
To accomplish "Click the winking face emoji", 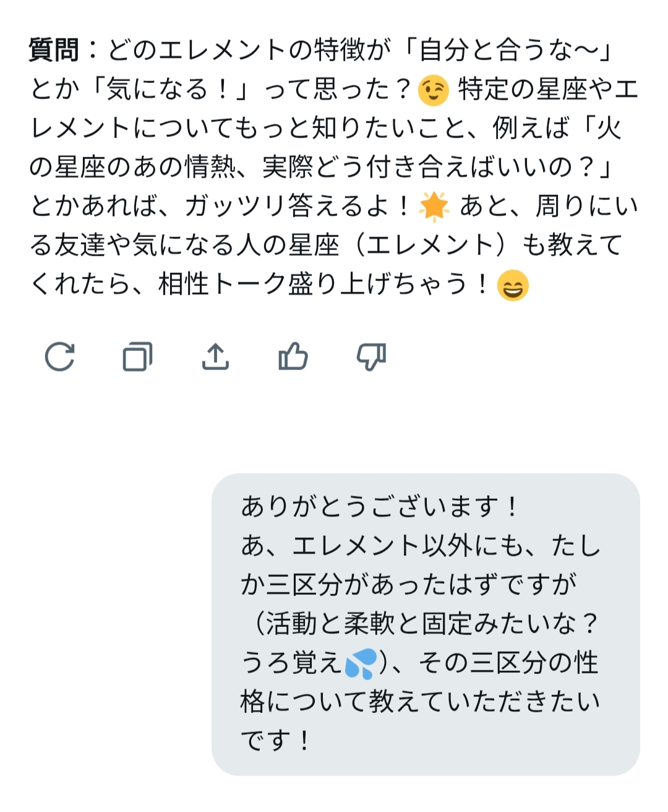I will [x=433, y=90].
